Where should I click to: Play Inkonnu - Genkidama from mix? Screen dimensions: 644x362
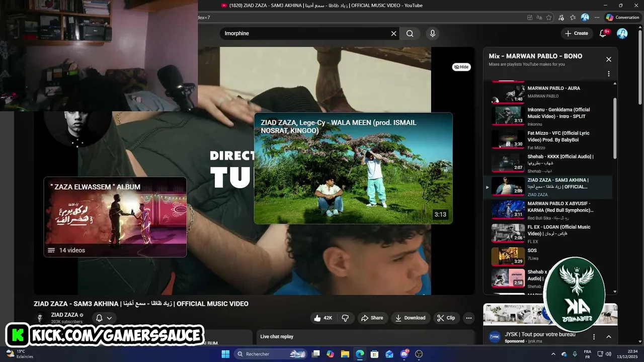tap(550, 116)
